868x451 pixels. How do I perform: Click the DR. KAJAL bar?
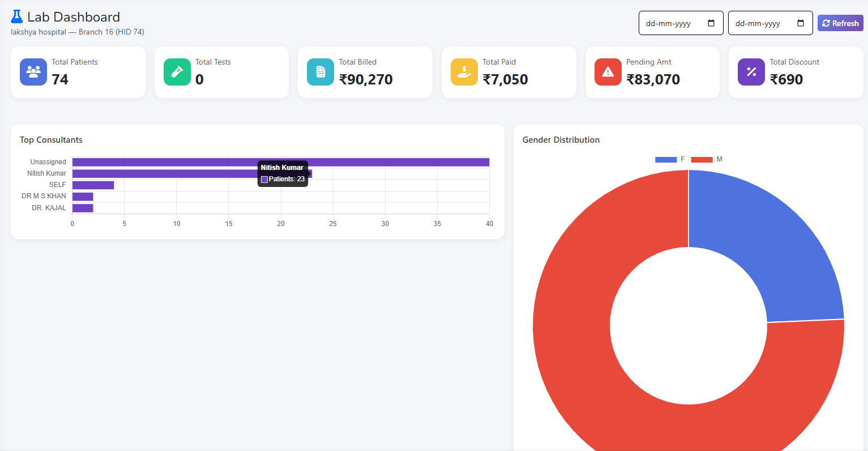point(83,208)
